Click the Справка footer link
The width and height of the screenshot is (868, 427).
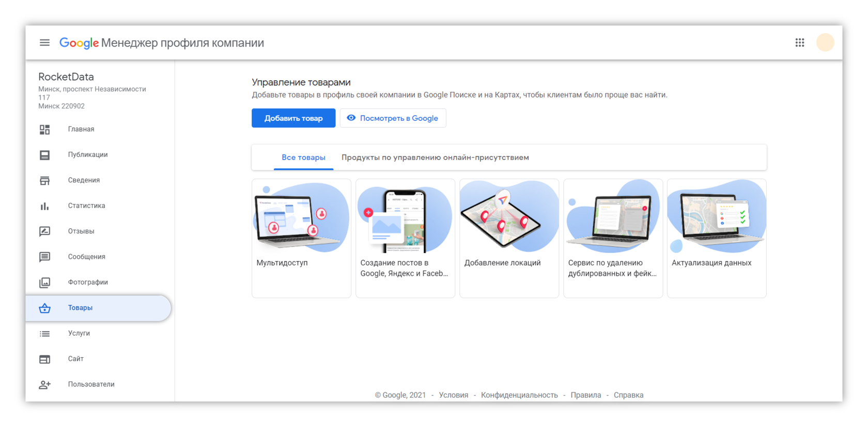[x=628, y=395]
